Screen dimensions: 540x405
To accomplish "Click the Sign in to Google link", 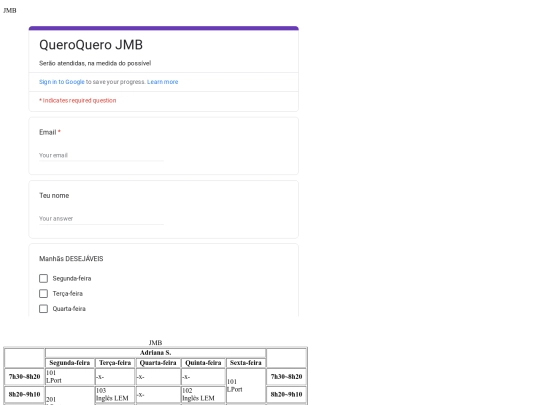I will [x=62, y=82].
